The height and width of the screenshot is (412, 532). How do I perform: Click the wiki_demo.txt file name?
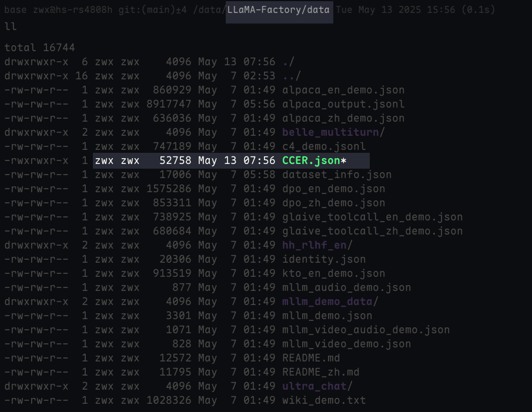pos(324,400)
